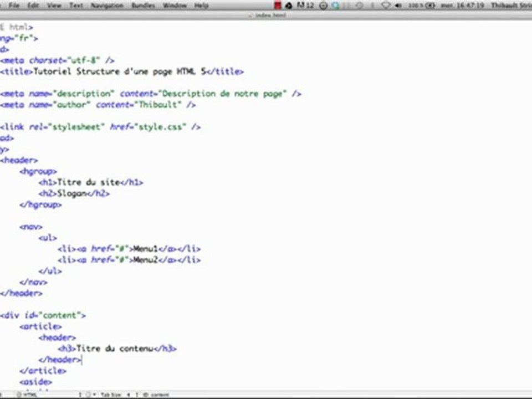
Task: Open the bundle gear menu in status bar
Action: (90, 395)
